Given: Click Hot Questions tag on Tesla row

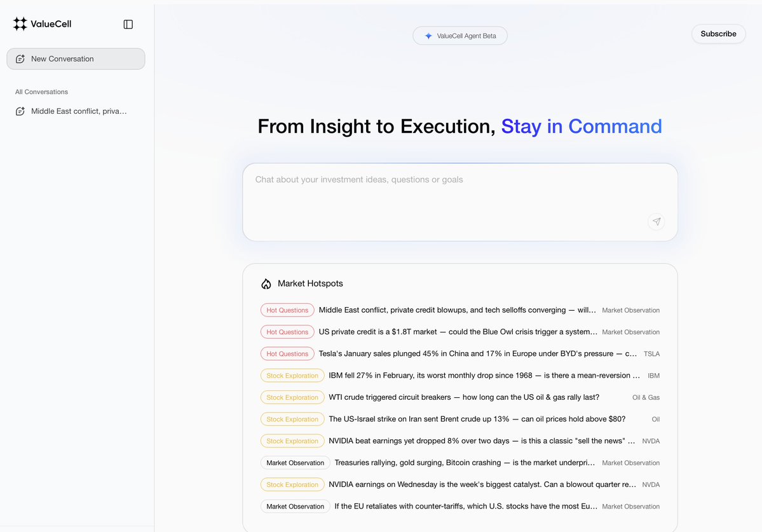Looking at the screenshot, I should pyautogui.click(x=287, y=354).
